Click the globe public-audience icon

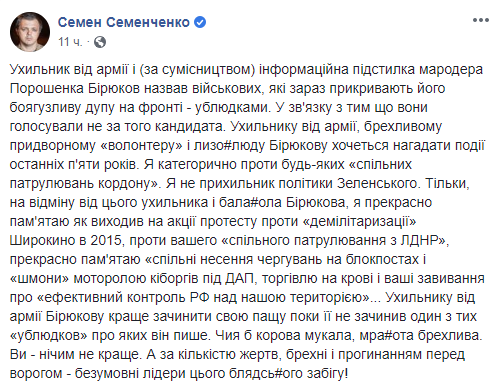pyautogui.click(x=100, y=42)
